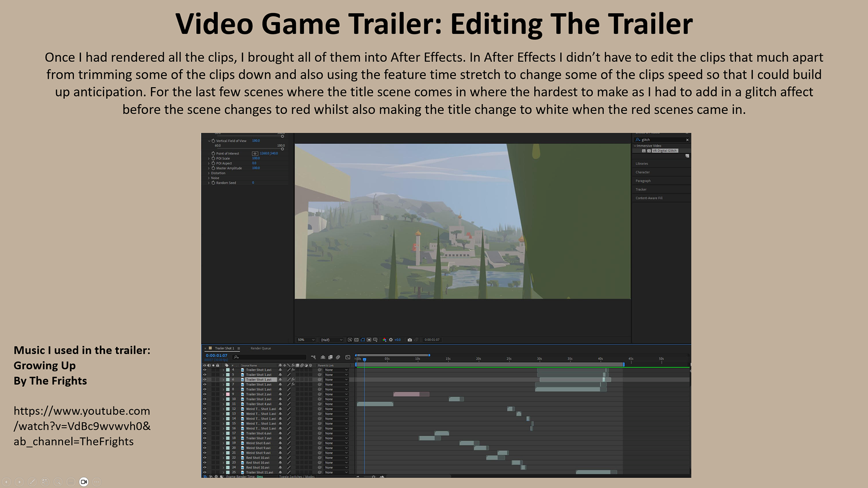The image size is (868, 488).
Task: Click stopwatch for Vertical Field of View
Action: click(213, 141)
